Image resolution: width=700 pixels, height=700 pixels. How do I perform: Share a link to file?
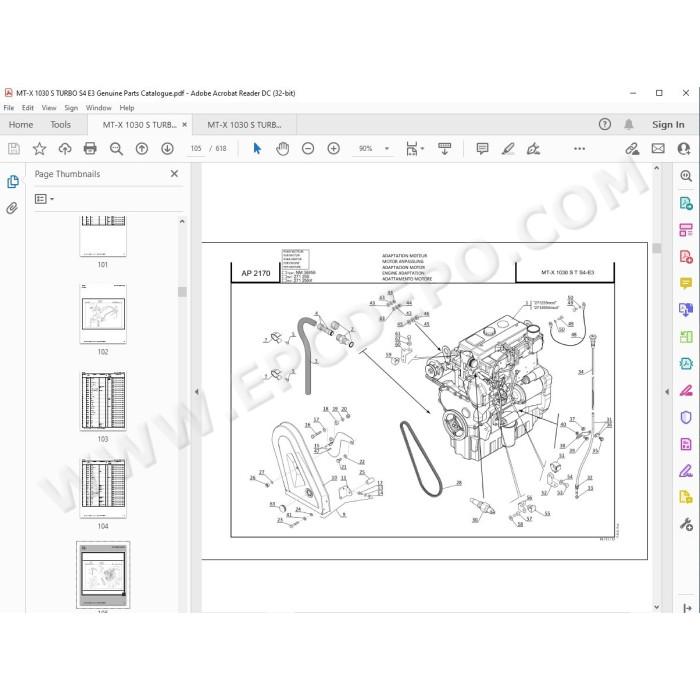point(632,149)
